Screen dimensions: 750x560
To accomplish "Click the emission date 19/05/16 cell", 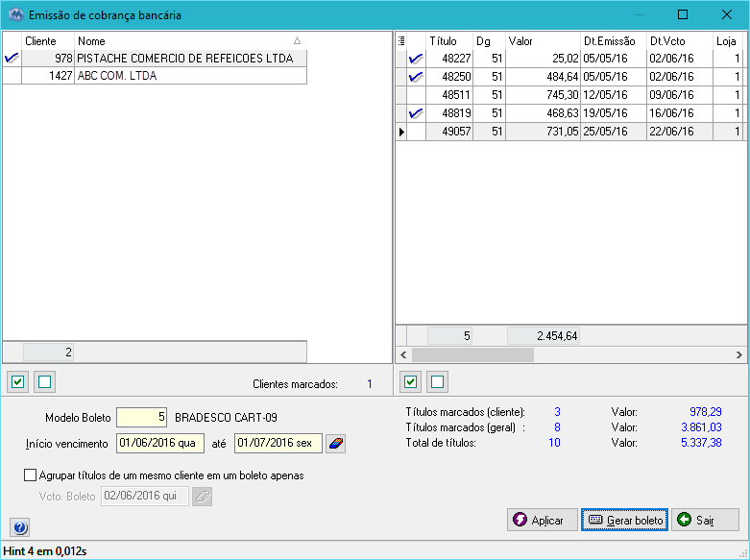I will pos(614,113).
